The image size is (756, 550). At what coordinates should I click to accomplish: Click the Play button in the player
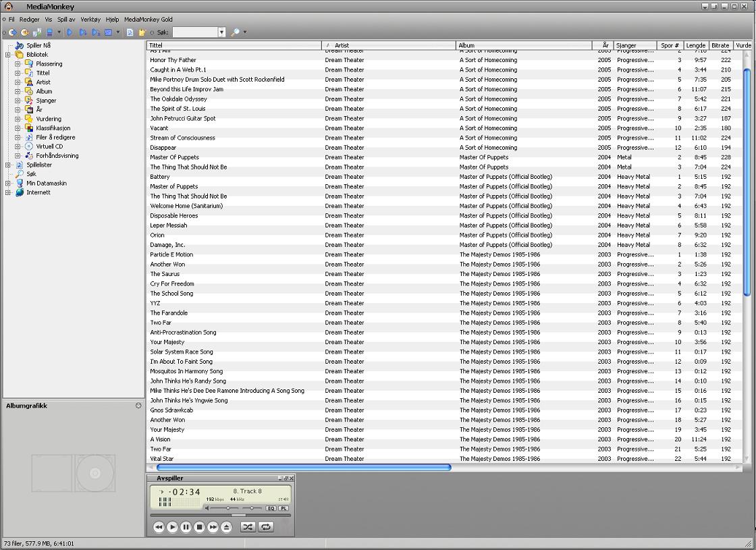coord(172,527)
